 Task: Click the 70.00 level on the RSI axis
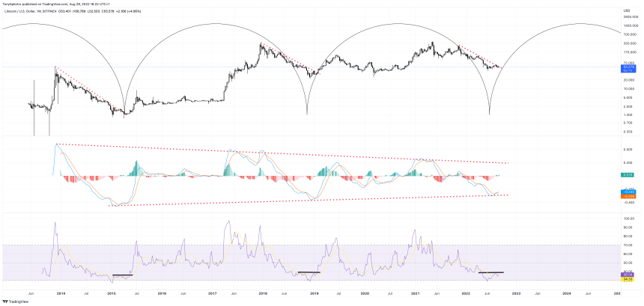(x=629, y=245)
